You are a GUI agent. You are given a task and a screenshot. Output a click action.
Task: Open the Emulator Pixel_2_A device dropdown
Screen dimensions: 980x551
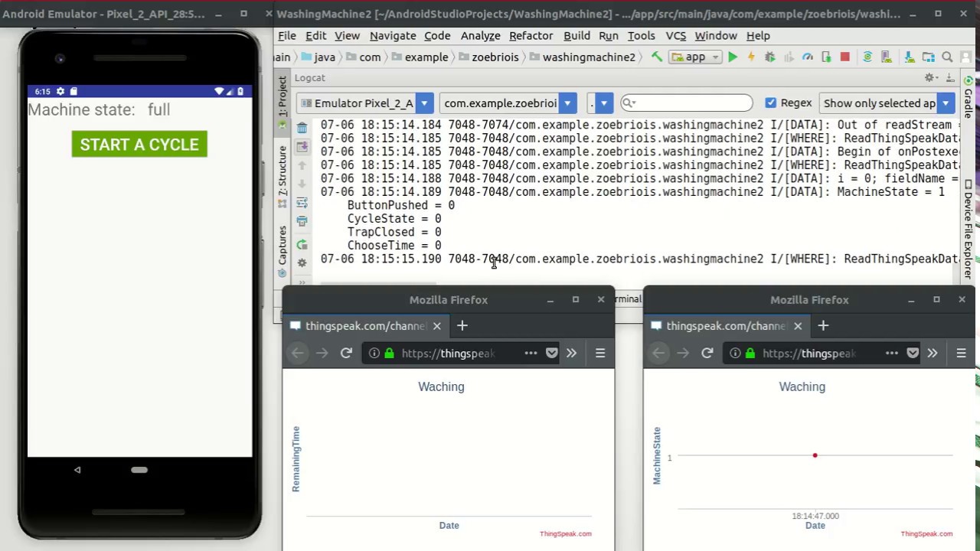point(364,103)
